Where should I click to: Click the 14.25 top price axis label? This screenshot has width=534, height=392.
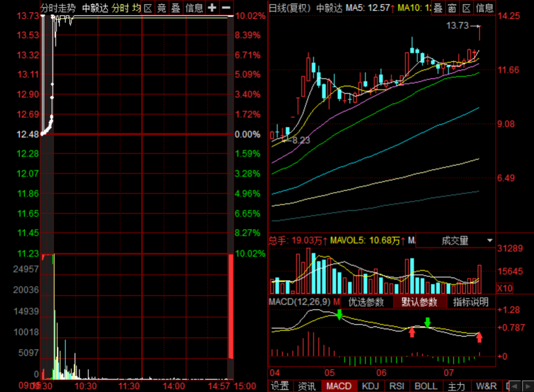(509, 16)
